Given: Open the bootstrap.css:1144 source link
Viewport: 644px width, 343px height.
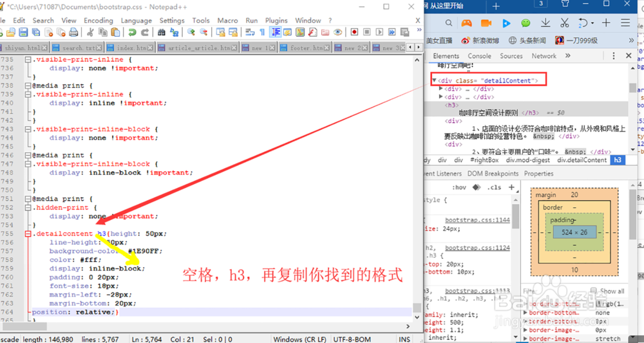Looking at the screenshot, I should tap(477, 220).
